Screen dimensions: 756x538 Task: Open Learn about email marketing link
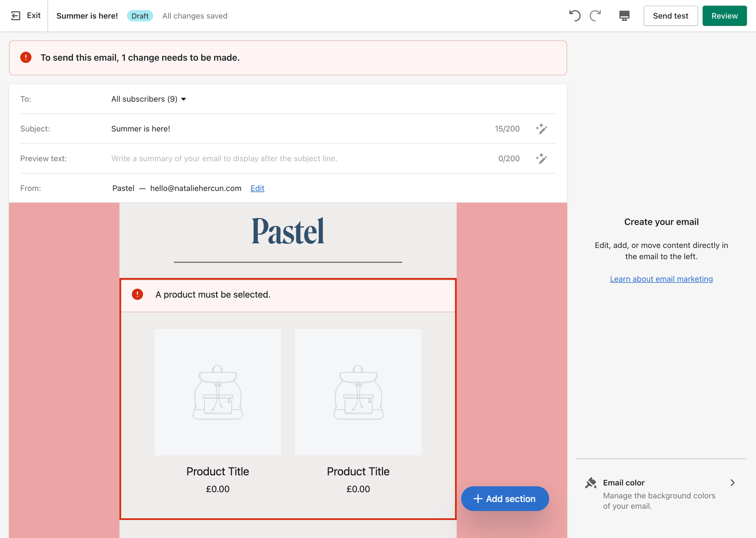coord(661,279)
